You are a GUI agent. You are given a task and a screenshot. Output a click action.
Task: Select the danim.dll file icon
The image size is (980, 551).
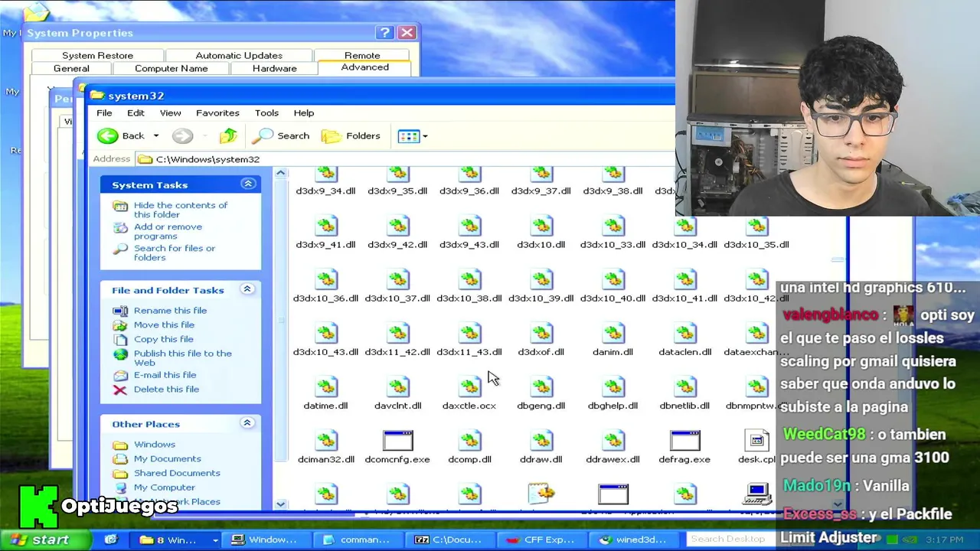tap(613, 334)
